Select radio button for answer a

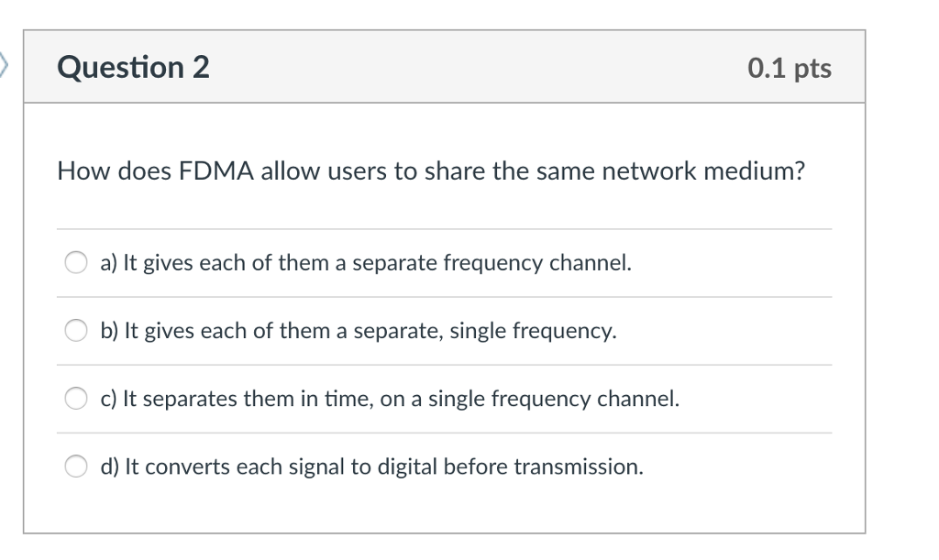tap(75, 263)
